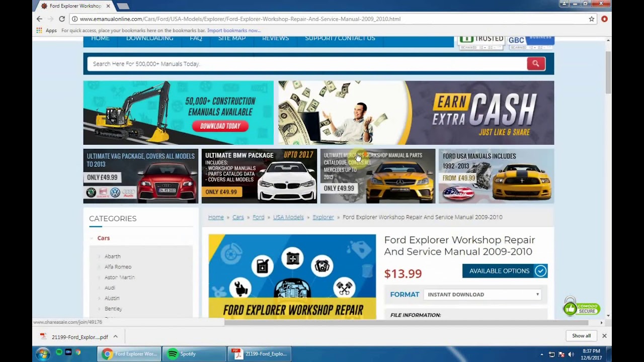The width and height of the screenshot is (644, 362).
Task: Open the Ford USA Manuals banner
Action: click(x=496, y=176)
